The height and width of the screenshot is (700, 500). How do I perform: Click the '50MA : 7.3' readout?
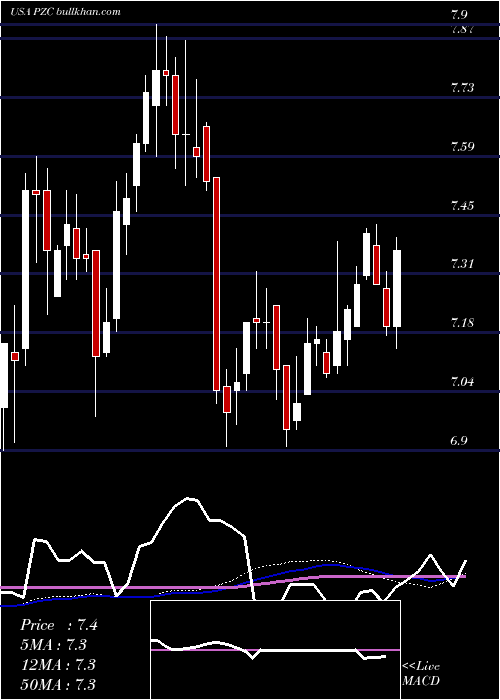pos(58,684)
